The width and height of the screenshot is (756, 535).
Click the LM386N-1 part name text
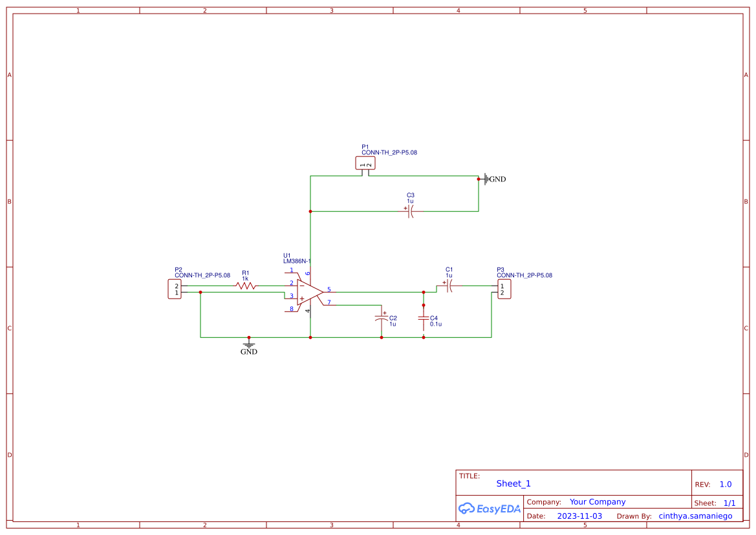coord(297,262)
